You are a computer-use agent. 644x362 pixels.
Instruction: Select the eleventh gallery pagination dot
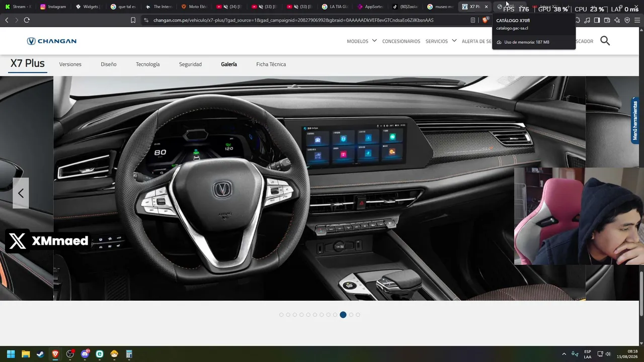[x=351, y=315]
